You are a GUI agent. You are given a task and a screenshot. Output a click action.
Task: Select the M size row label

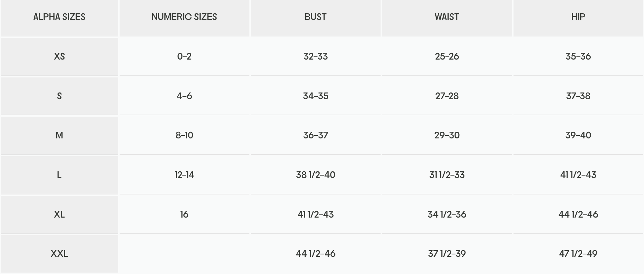coord(59,135)
